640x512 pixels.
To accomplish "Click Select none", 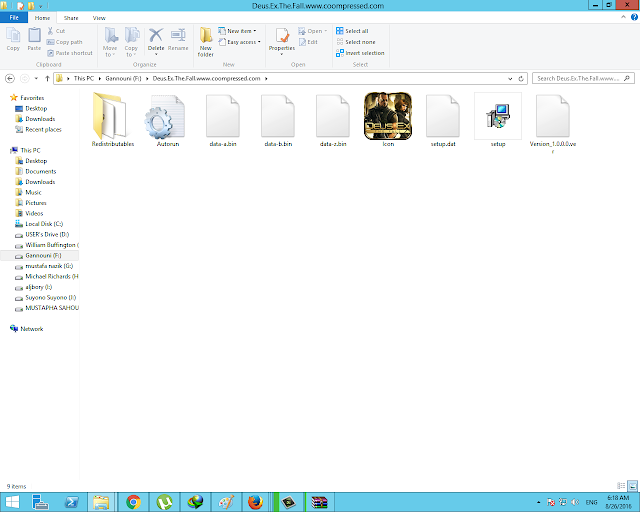I will click(356, 42).
